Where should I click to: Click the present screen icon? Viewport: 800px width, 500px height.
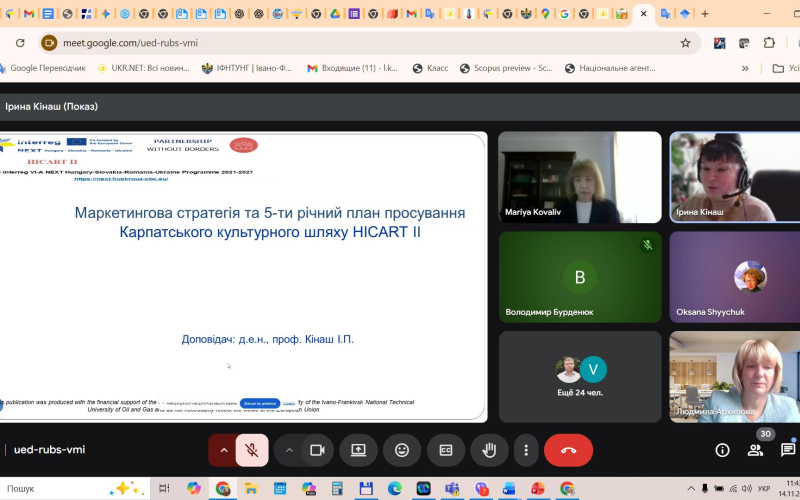click(x=358, y=450)
